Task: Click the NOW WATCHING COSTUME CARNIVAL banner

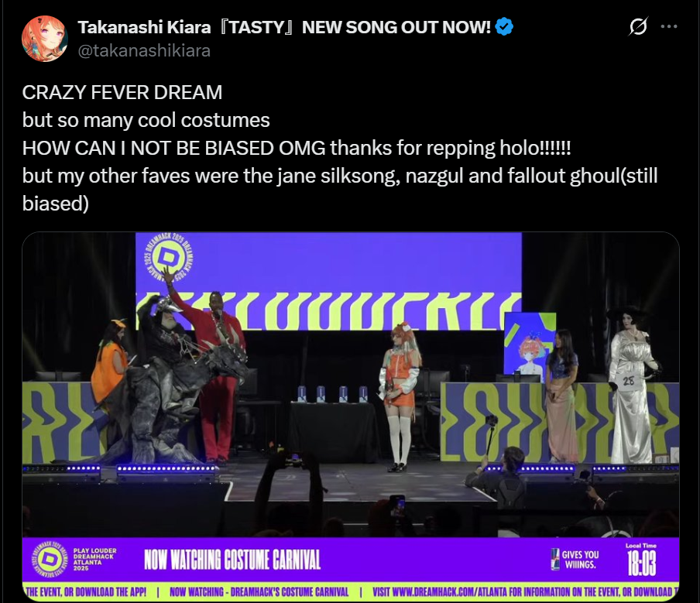Action: pos(232,560)
